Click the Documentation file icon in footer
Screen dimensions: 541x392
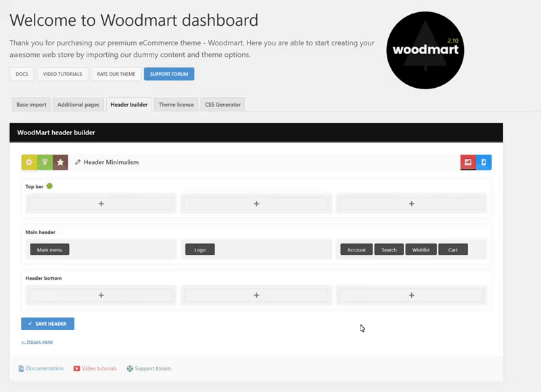pos(21,368)
